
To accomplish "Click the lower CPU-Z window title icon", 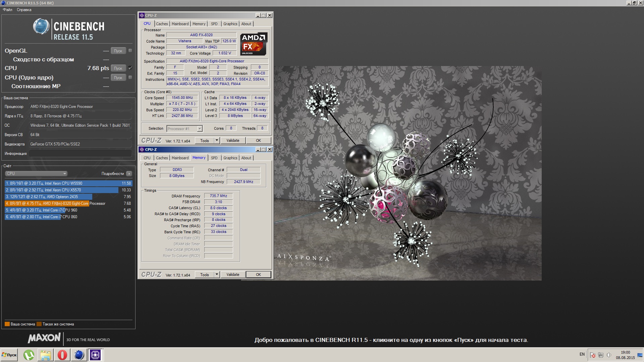I will click(x=142, y=149).
